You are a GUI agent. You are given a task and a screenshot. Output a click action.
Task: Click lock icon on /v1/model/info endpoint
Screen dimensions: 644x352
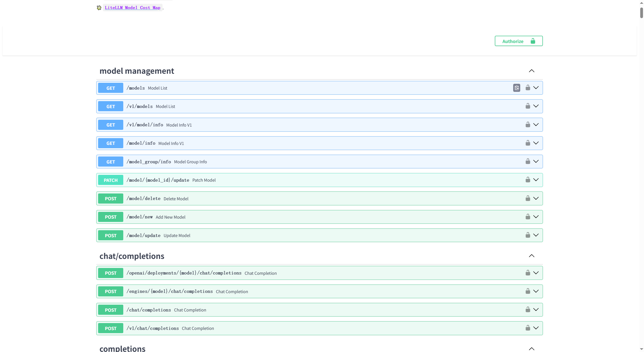click(x=528, y=125)
